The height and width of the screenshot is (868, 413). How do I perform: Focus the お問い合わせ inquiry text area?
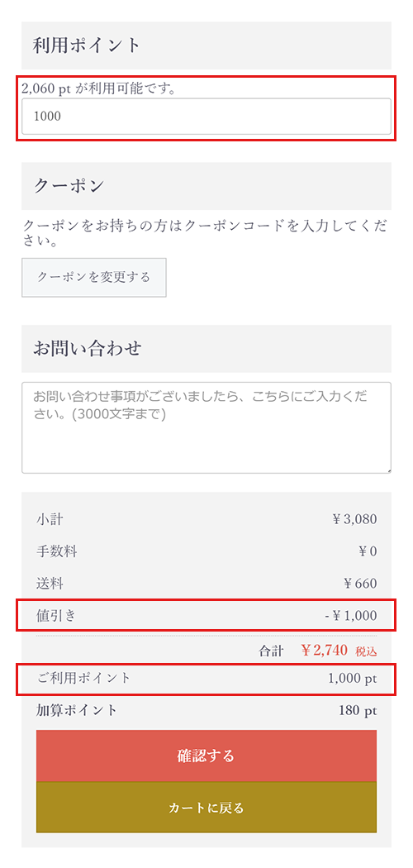206,428
